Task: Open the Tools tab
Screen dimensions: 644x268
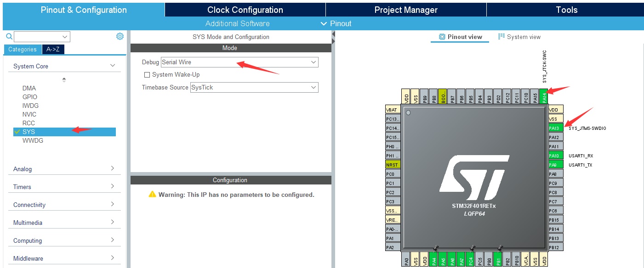Action: coord(566,10)
